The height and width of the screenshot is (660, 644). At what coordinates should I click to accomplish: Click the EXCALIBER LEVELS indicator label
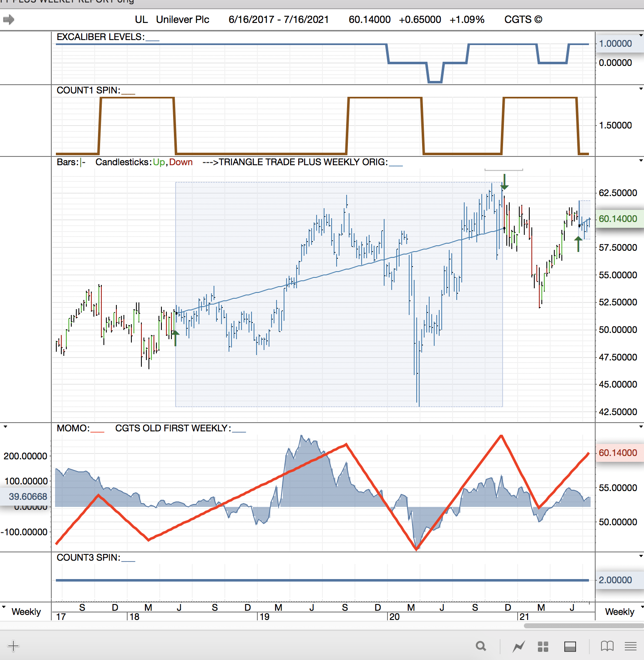point(101,37)
